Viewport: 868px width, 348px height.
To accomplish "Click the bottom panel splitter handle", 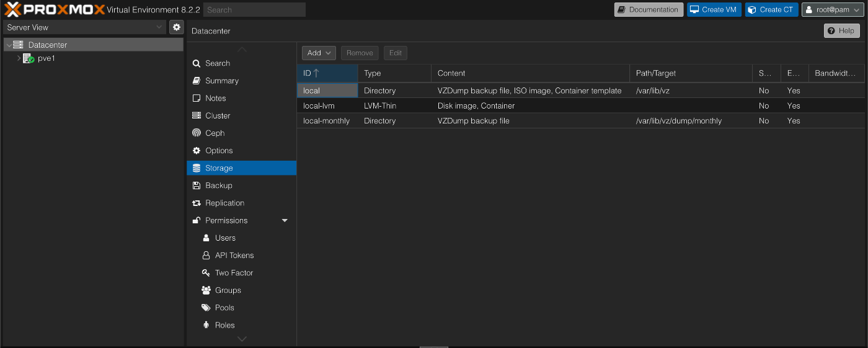I will point(434,347).
